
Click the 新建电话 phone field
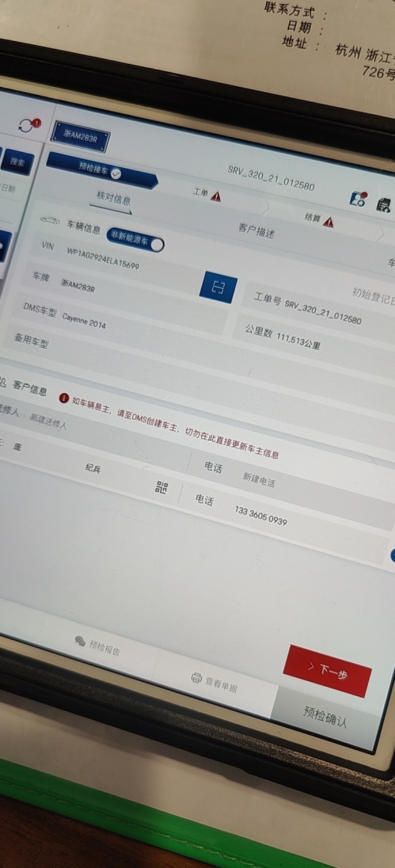click(259, 479)
